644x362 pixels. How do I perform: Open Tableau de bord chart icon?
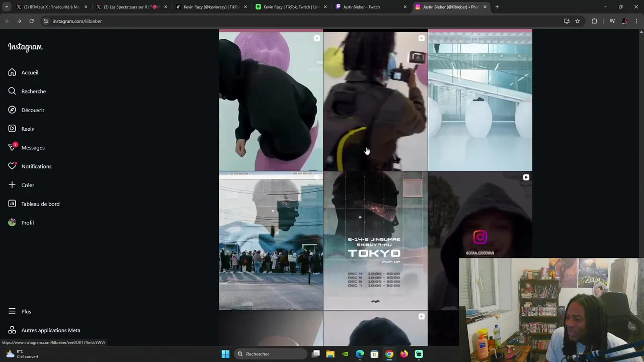[x=12, y=204]
